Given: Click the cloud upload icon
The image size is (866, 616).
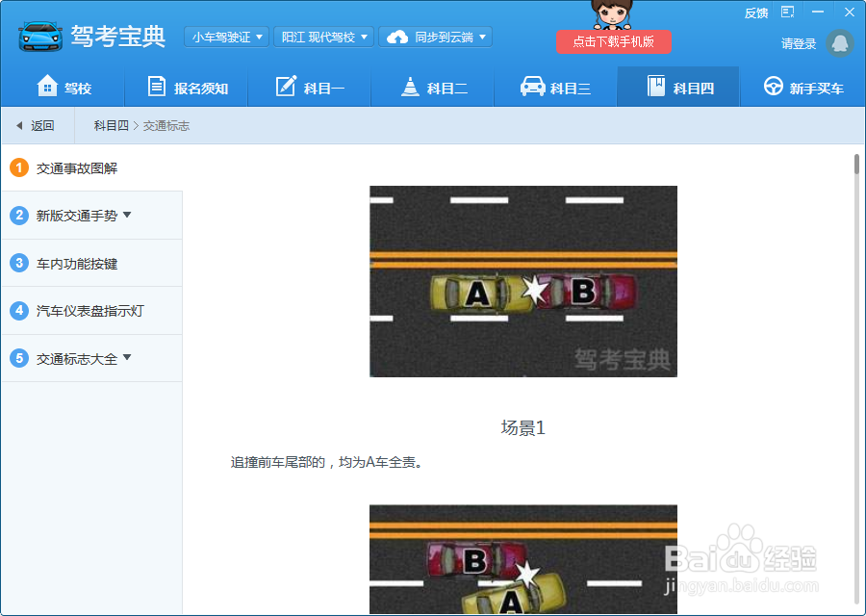Looking at the screenshot, I should pyautogui.click(x=397, y=37).
